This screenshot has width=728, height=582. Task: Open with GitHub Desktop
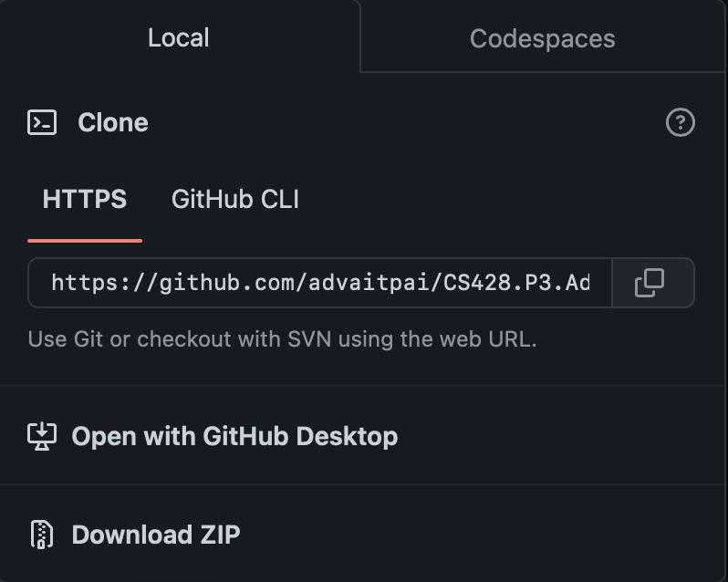213,436
